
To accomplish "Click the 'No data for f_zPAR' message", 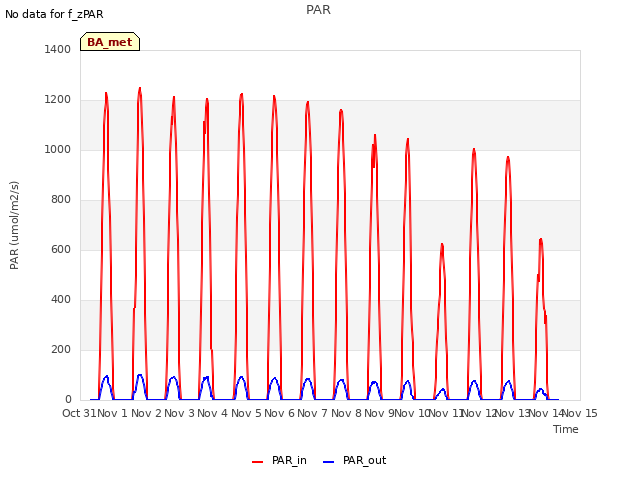I will [x=54, y=14].
